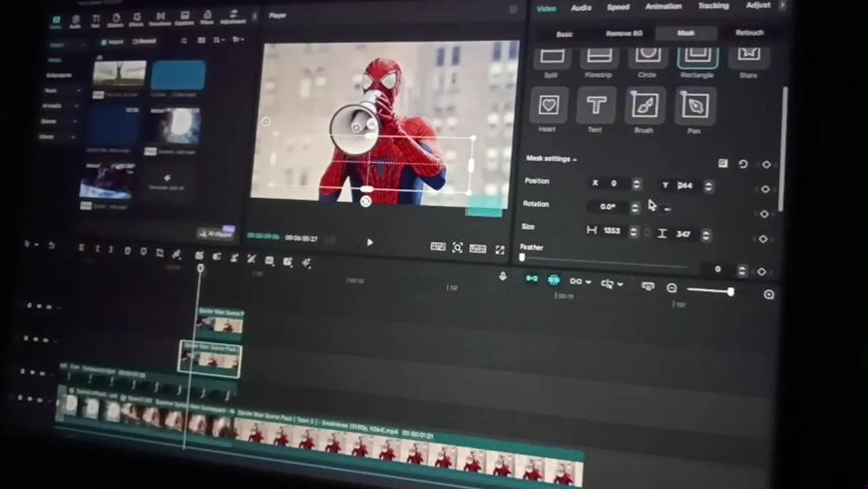
Task: Click the timeline zoom out magnifier
Action: pyautogui.click(x=672, y=288)
